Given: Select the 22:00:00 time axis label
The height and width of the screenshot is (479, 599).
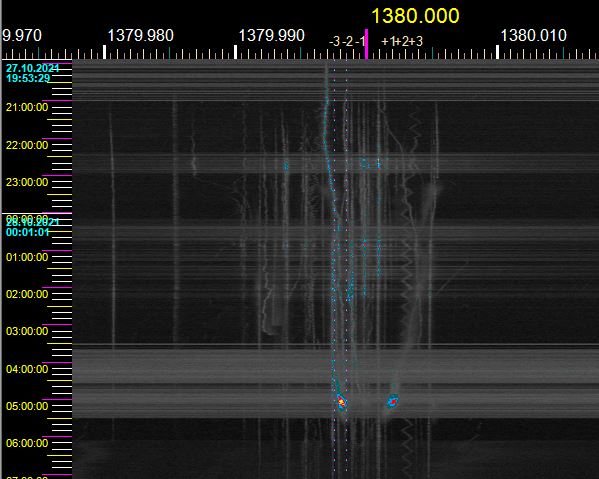Looking at the screenshot, I should coord(27,145).
